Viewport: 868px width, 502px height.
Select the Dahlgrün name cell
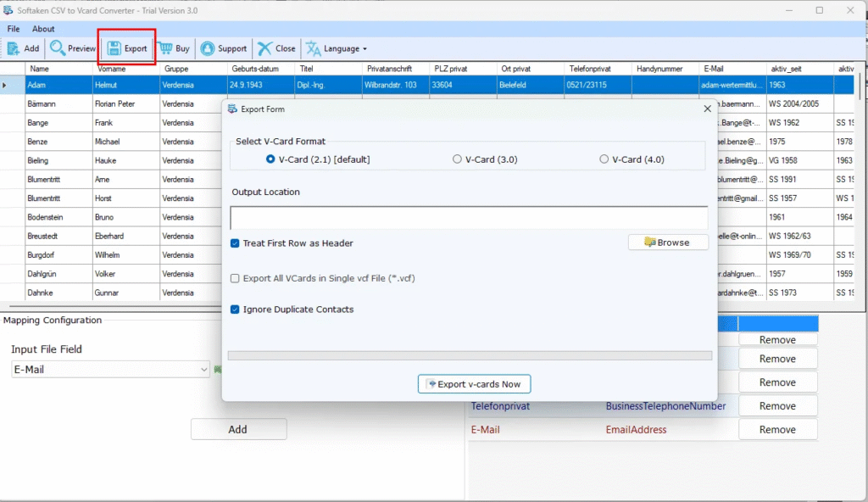click(x=58, y=274)
